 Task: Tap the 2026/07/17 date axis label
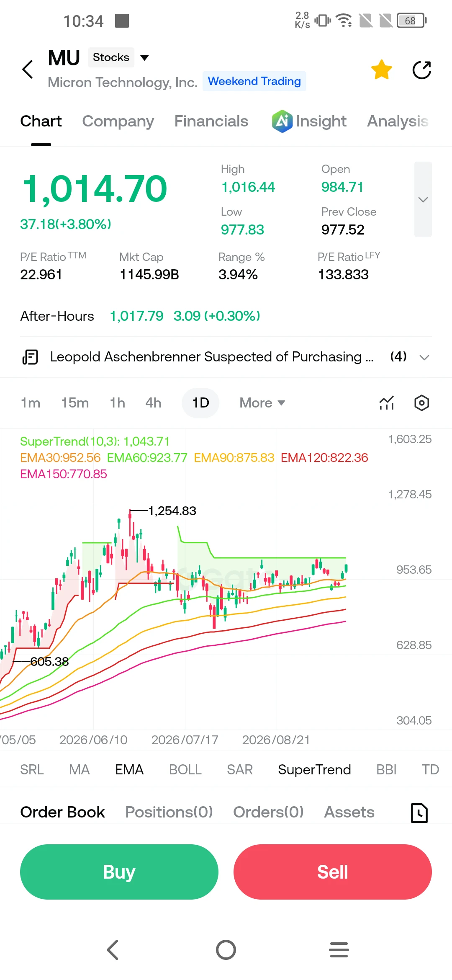[x=185, y=740]
